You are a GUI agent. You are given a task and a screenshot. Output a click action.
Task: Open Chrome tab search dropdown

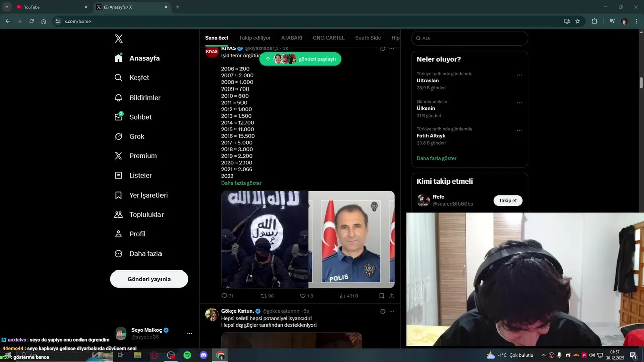point(7,7)
